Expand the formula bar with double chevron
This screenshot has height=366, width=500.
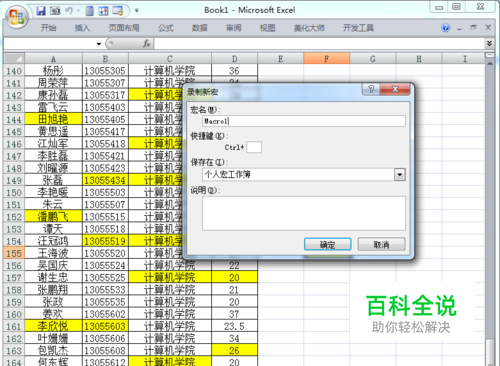(489, 43)
